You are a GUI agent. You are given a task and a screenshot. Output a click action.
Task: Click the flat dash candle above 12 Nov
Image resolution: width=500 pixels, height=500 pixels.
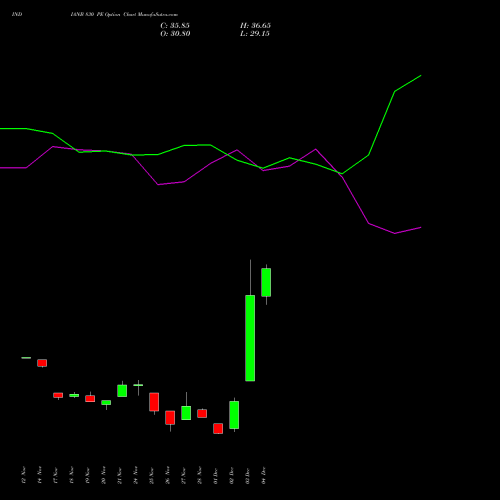(x=26, y=358)
